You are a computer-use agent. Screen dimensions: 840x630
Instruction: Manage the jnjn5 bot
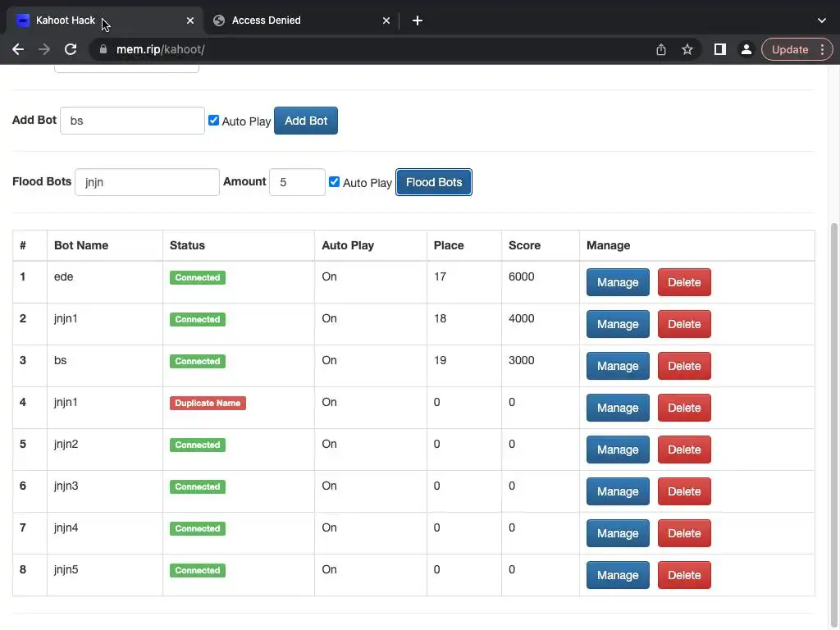[618, 575]
